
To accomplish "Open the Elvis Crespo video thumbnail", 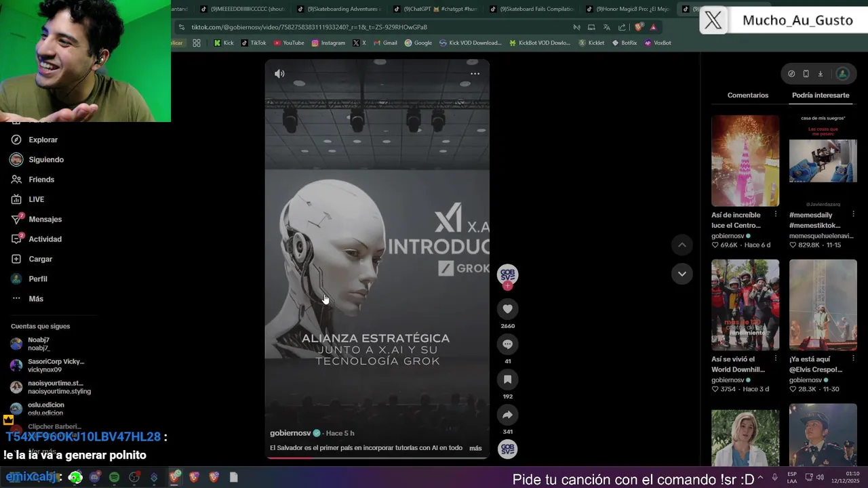I will click(823, 305).
